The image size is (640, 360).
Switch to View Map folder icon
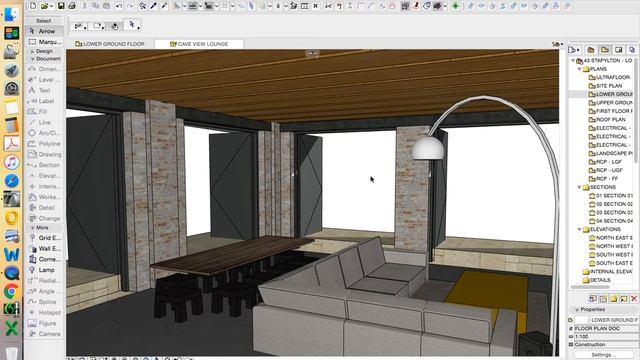pyautogui.click(x=605, y=50)
